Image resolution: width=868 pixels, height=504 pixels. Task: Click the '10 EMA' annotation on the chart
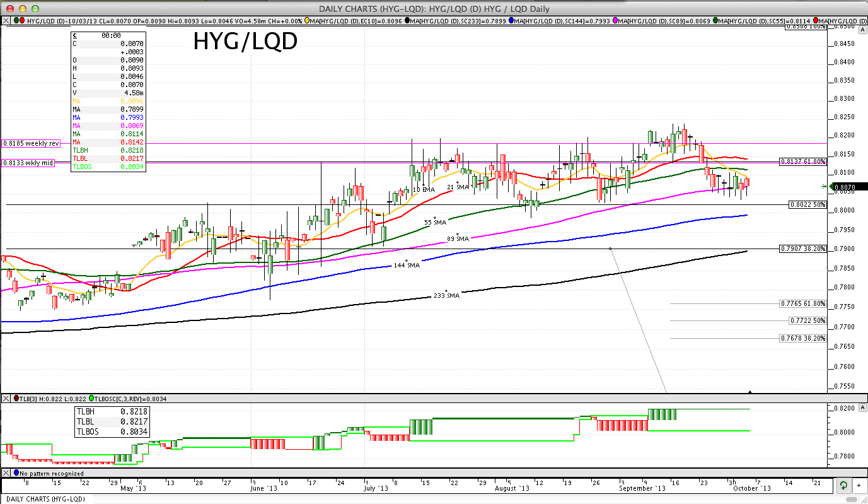coord(424,189)
